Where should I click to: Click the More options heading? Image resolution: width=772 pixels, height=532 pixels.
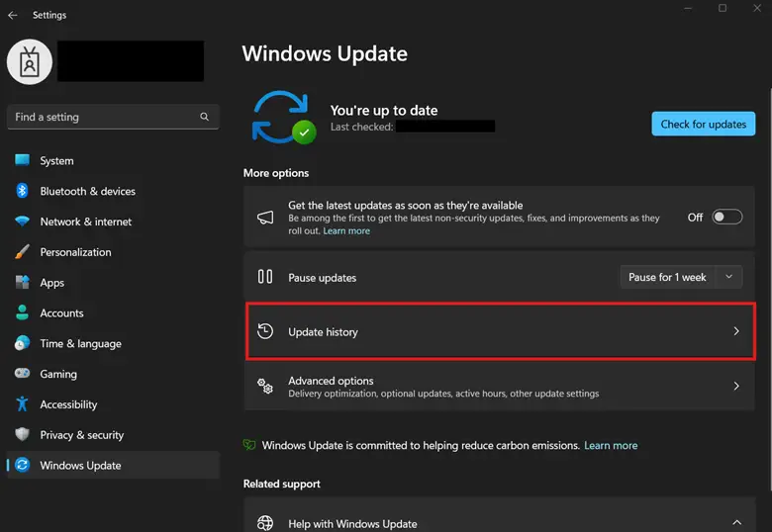[276, 173]
